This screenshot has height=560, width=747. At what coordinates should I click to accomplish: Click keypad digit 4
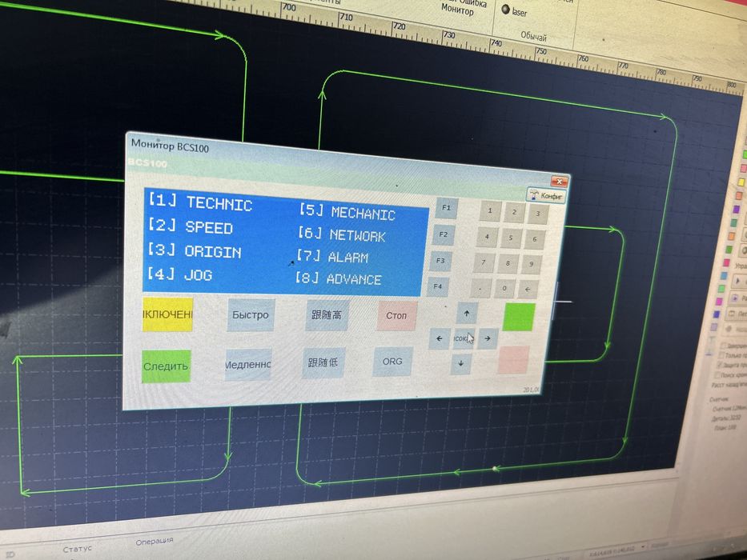click(487, 236)
